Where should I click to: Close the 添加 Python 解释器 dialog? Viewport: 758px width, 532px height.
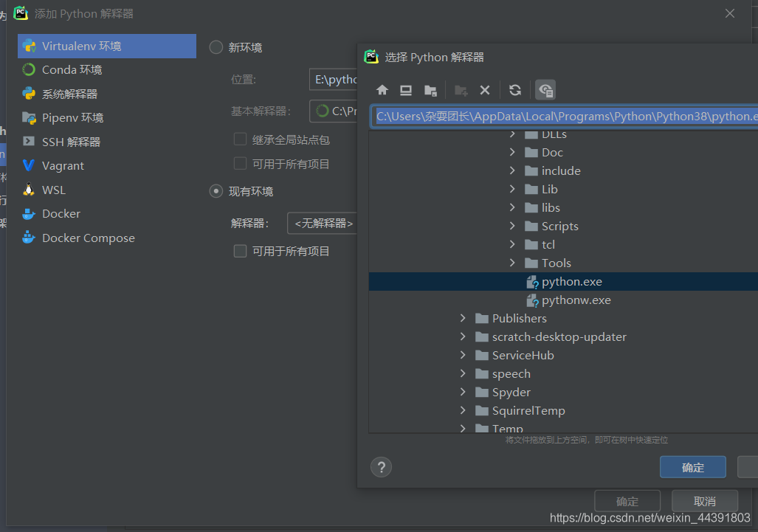pos(730,13)
